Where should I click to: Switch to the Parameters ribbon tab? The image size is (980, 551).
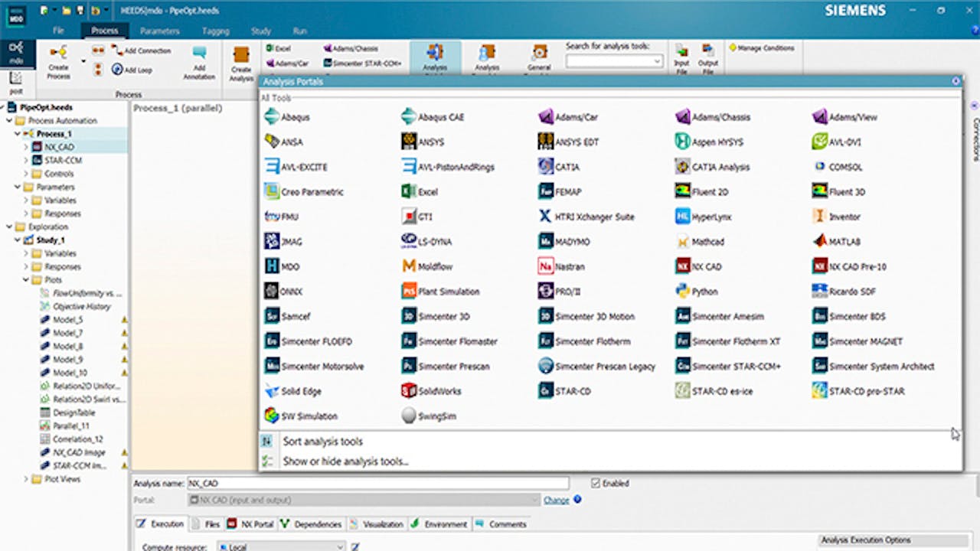pyautogui.click(x=159, y=31)
